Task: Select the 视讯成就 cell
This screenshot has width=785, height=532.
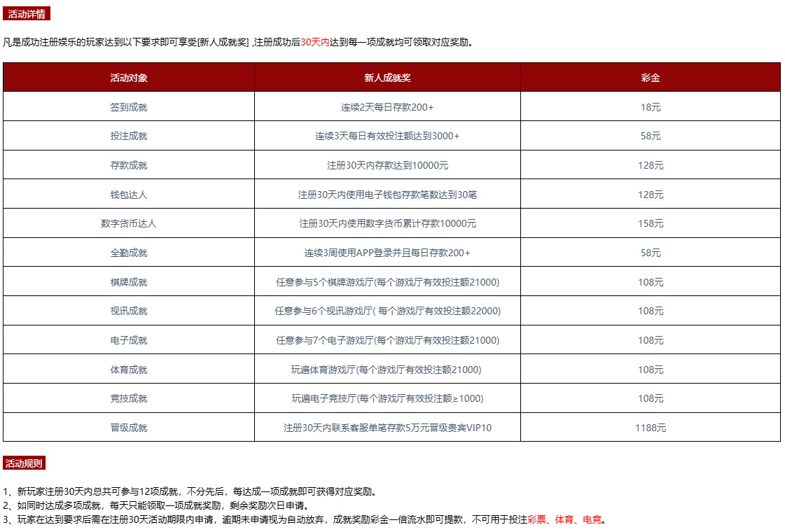Action: click(x=129, y=311)
